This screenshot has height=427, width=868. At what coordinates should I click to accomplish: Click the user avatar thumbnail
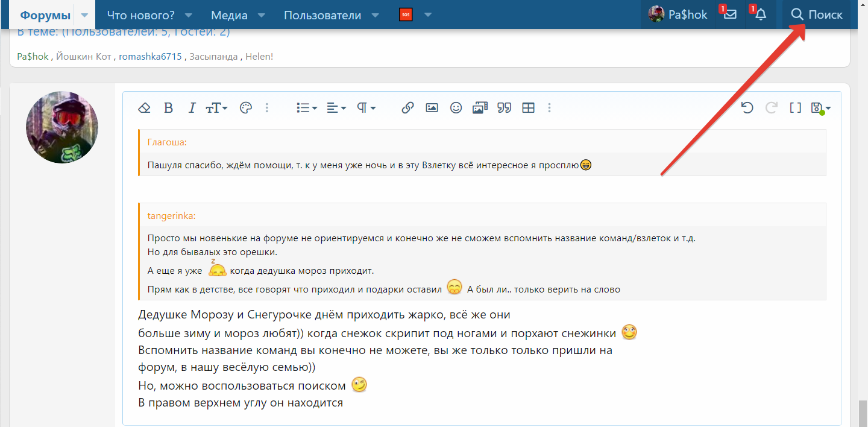point(62,127)
